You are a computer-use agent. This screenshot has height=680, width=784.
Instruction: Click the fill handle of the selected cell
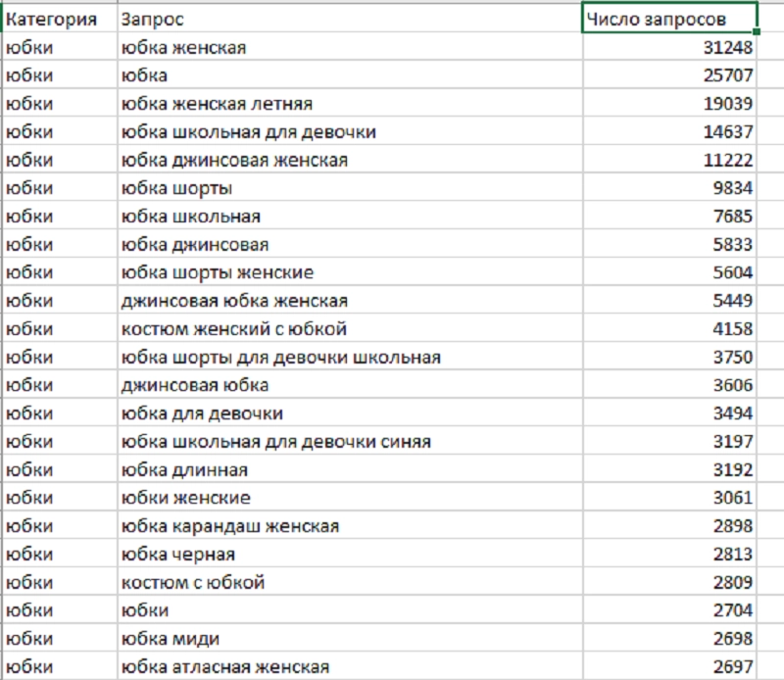pyautogui.click(x=757, y=32)
